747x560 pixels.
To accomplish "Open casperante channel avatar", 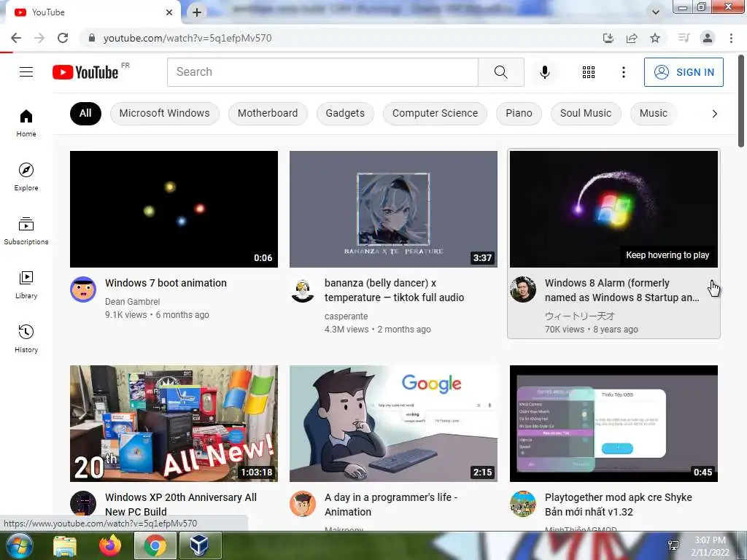I will pos(303,289).
